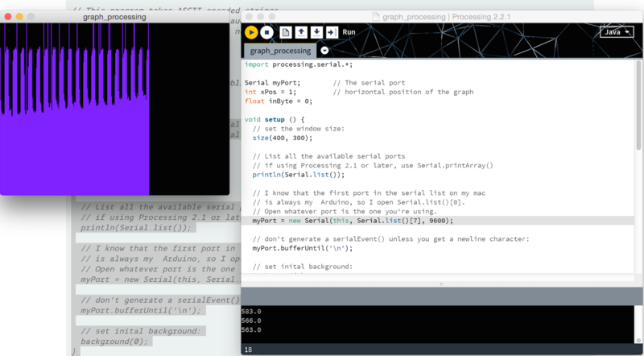This screenshot has width=644, height=356.
Task: Select the graph_processing sketch tab
Action: point(280,51)
